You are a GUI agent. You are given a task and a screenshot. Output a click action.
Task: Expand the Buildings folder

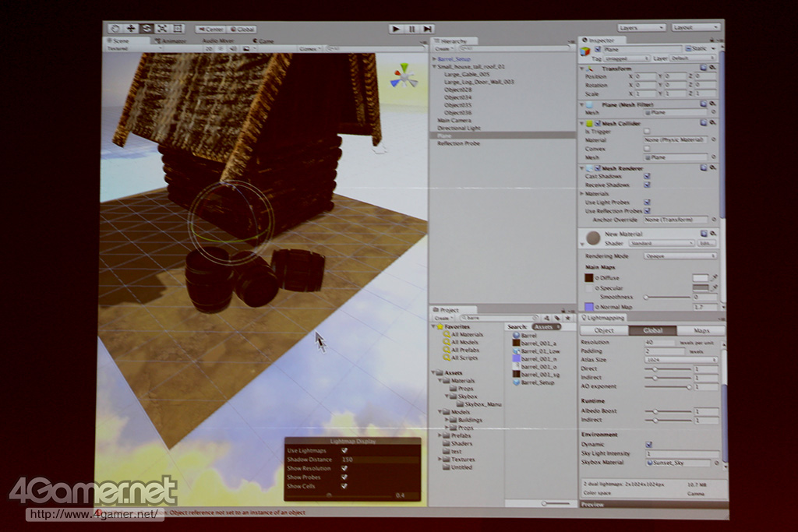point(447,420)
